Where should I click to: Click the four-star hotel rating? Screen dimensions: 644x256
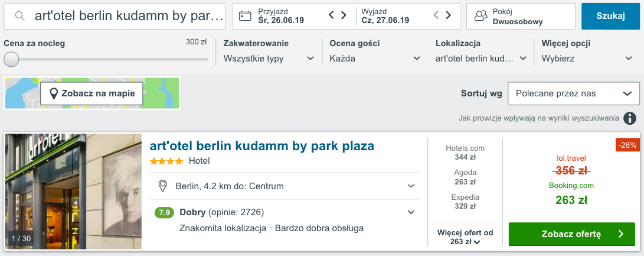click(x=166, y=161)
